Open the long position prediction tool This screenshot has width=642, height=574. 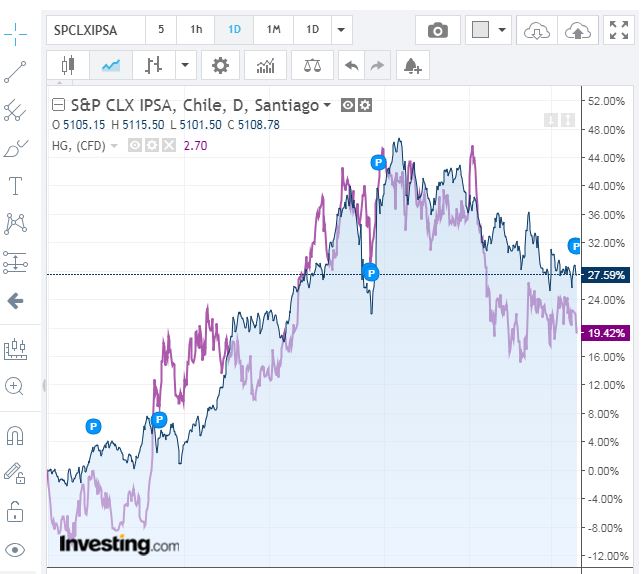coord(15,262)
